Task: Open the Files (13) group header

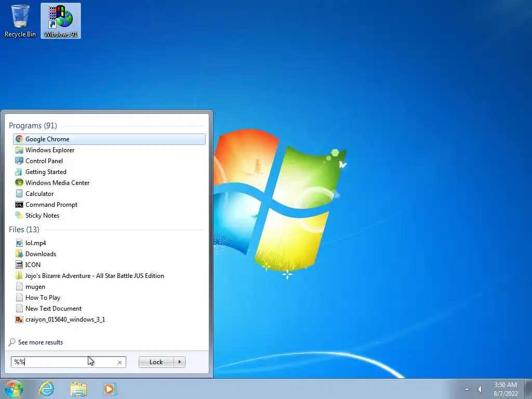Action: tap(24, 229)
